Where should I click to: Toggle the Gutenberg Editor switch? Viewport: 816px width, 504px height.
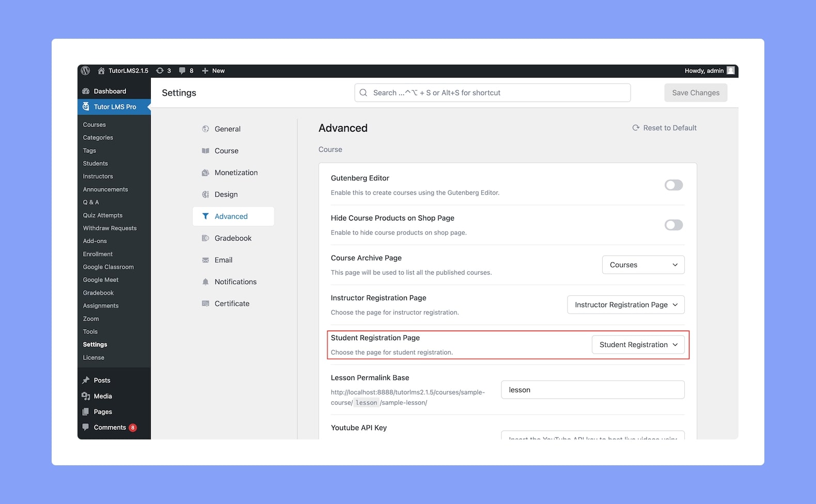click(x=673, y=185)
